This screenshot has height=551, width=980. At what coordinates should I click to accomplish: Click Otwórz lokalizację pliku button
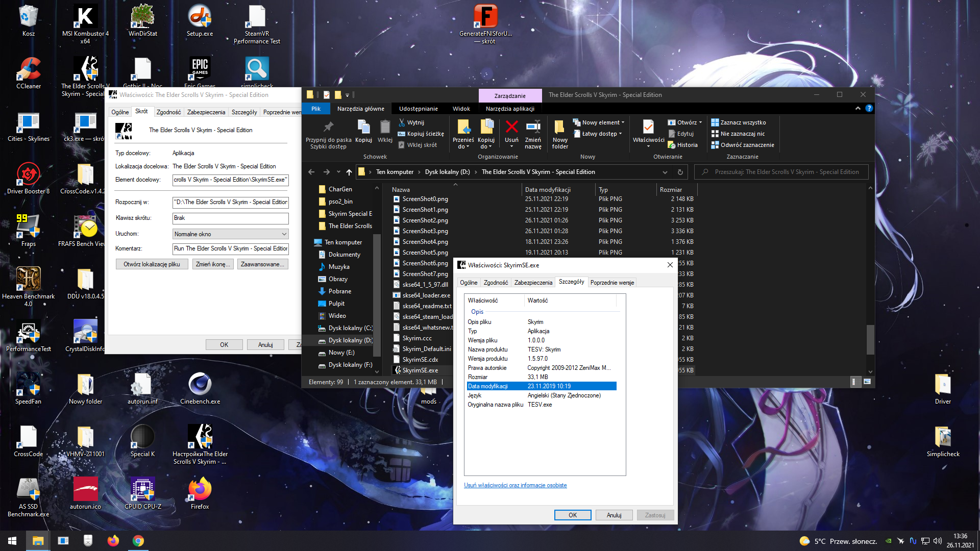[152, 264]
